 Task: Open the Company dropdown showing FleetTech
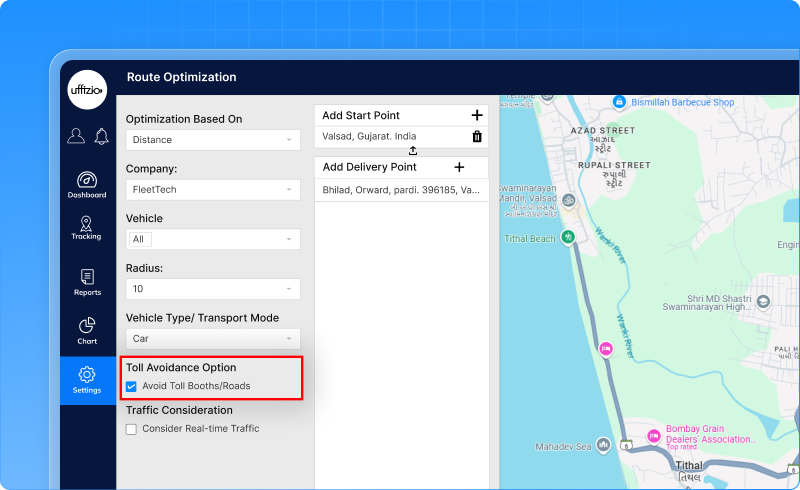click(x=213, y=190)
